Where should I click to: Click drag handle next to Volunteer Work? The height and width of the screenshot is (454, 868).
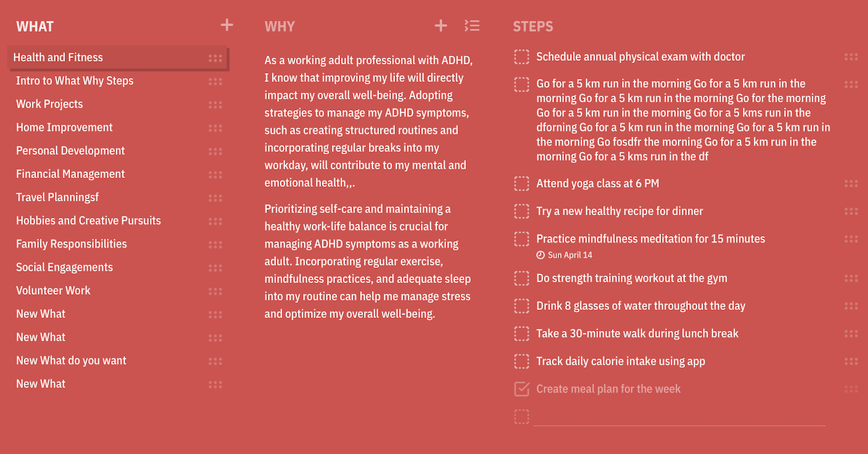[215, 290]
